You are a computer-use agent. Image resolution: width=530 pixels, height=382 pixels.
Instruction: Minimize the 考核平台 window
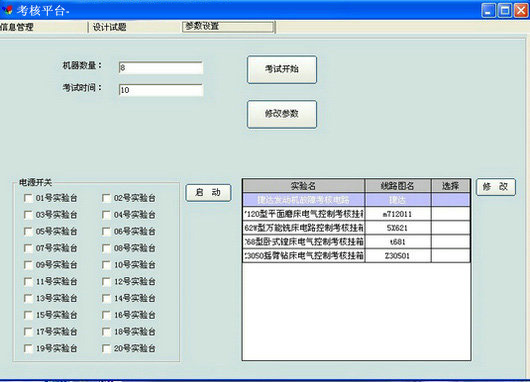488,10
